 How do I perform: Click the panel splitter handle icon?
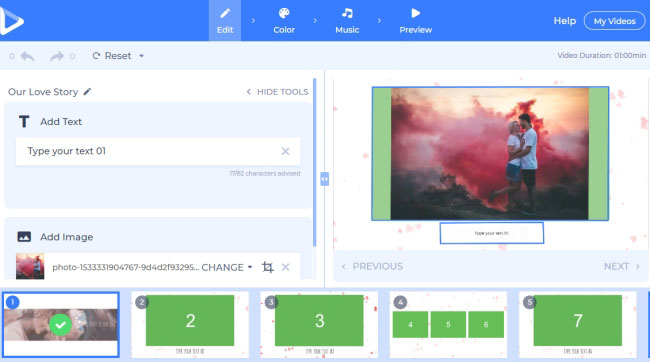pyautogui.click(x=325, y=179)
